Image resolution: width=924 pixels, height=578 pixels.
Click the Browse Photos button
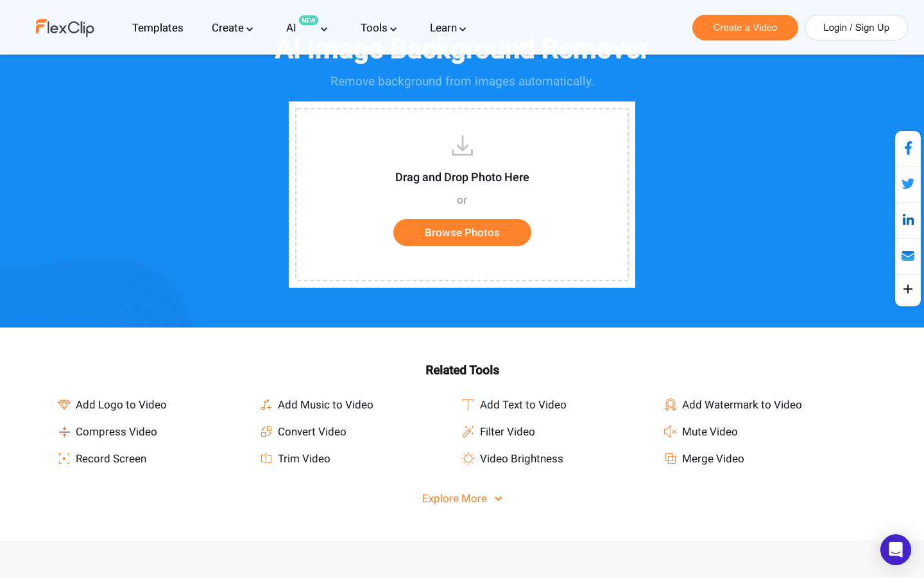(462, 232)
